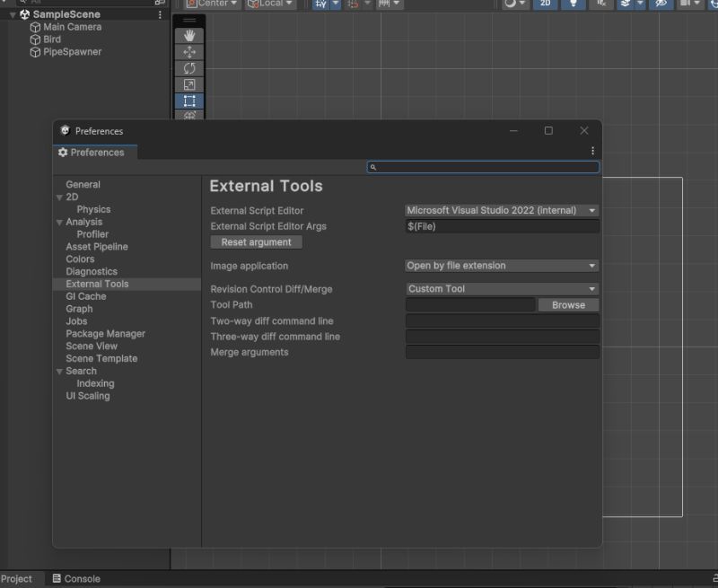718x588 pixels.
Task: Toggle scene audio mute button
Action: point(601,4)
